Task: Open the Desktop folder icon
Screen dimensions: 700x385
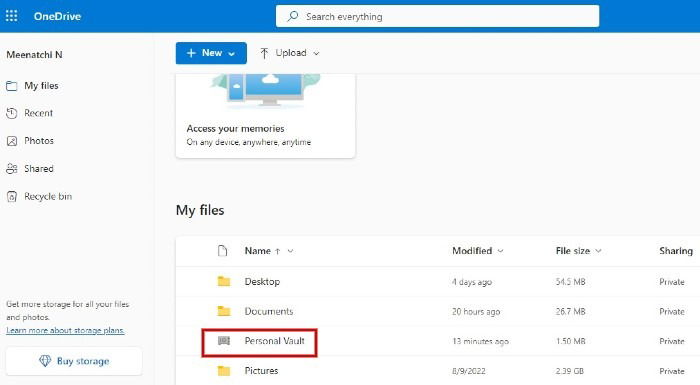Action: pyautogui.click(x=224, y=281)
